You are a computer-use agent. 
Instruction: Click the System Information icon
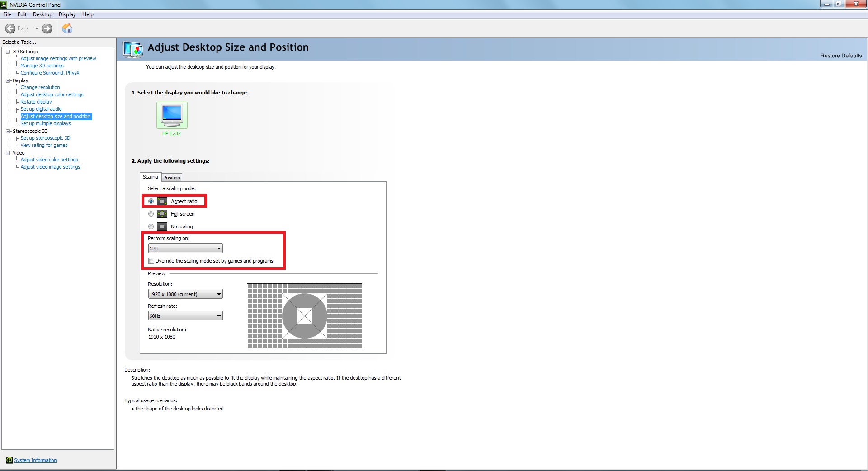(x=9, y=460)
